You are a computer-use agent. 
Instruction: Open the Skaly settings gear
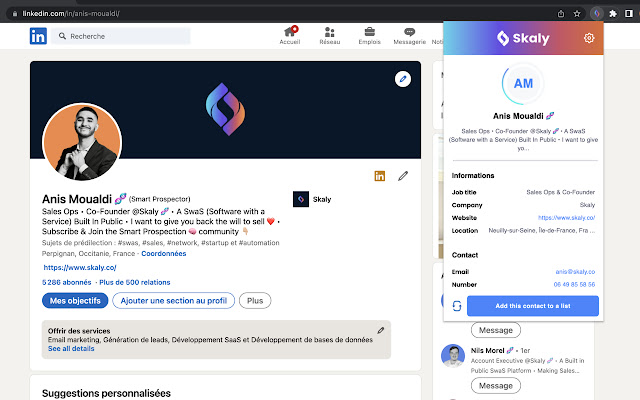tap(589, 38)
